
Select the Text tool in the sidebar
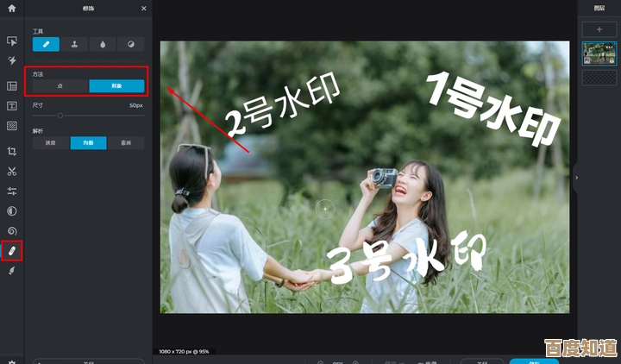coord(12,106)
